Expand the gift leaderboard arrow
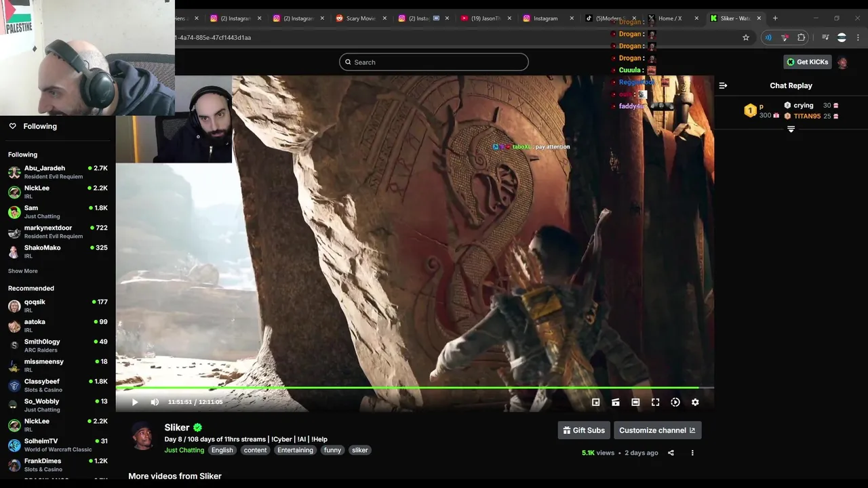The height and width of the screenshot is (488, 868). point(791,129)
